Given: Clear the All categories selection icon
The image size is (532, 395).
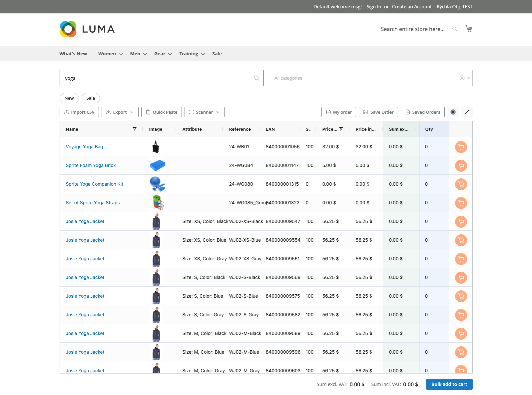Looking at the screenshot, I should (462, 78).
